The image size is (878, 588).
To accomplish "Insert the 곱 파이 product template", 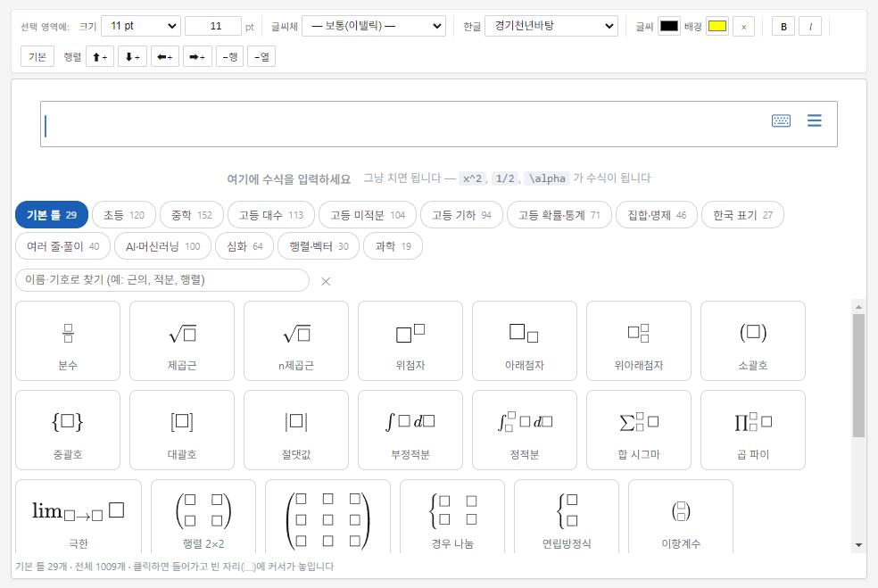I will point(753,430).
